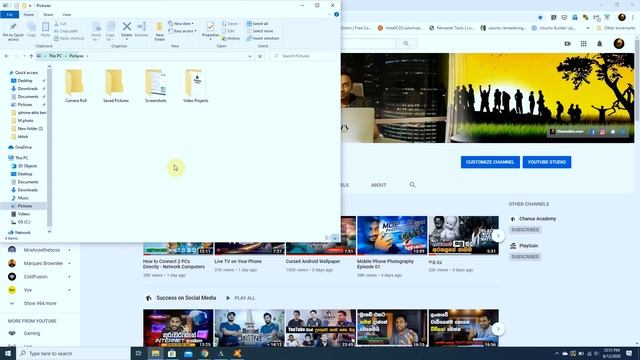Click PLAY ALL for Success on Social Media
This screenshot has width=640, height=360.
(240, 298)
